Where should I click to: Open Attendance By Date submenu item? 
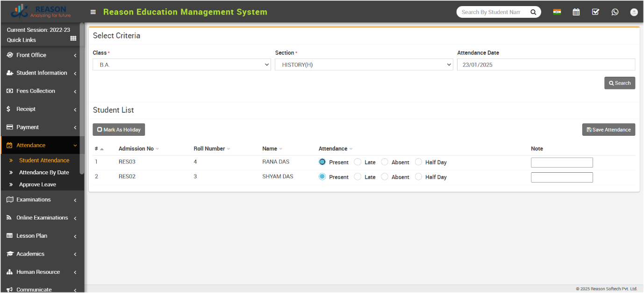coord(44,172)
